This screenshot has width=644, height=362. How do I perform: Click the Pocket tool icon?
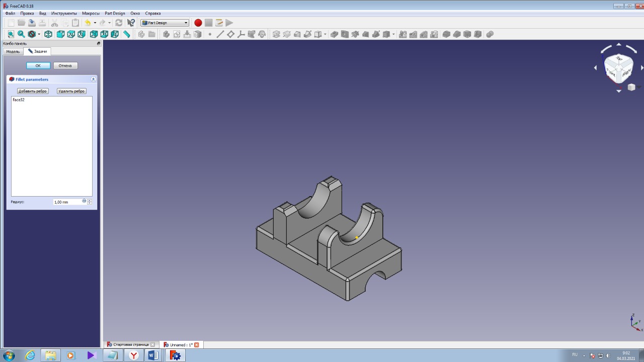(x=334, y=34)
